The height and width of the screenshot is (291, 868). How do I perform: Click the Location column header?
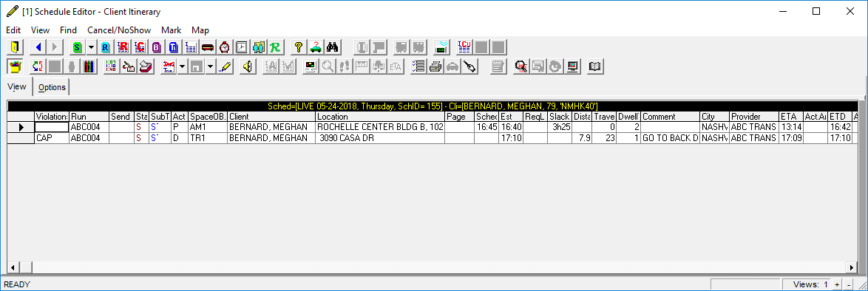[x=380, y=117]
